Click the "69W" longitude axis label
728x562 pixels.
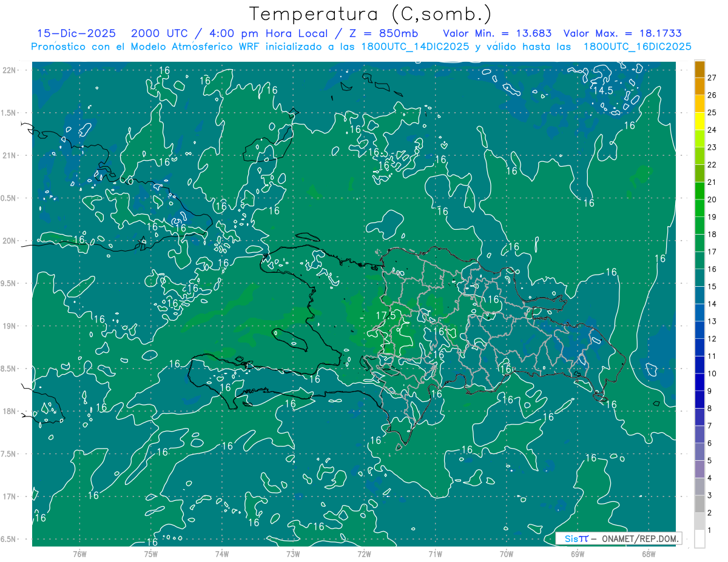click(x=578, y=554)
